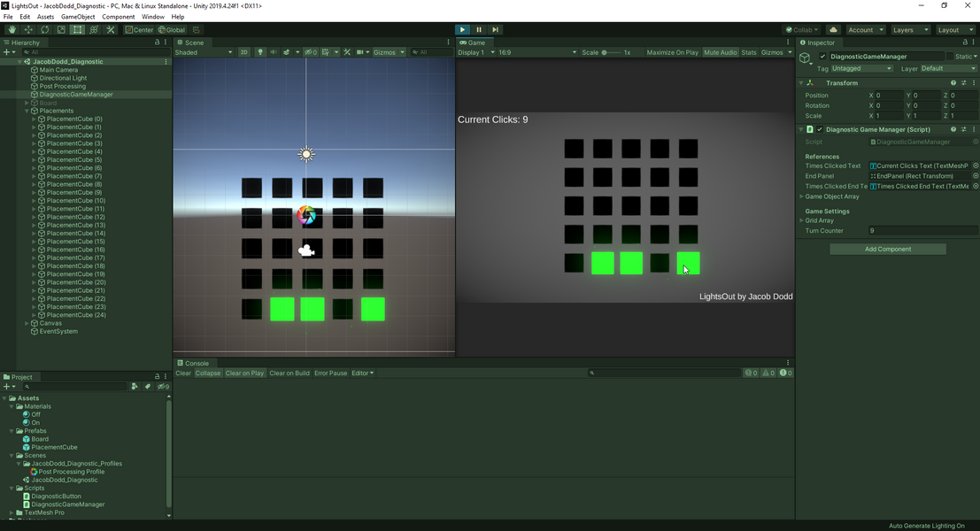Open the Account dropdown
Screen dimensions: 980x531
(x=865, y=29)
